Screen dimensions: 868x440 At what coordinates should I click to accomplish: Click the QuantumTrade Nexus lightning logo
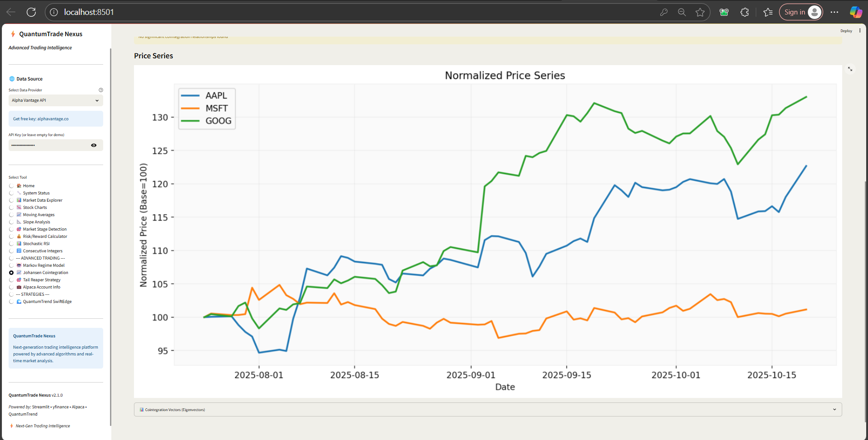13,34
